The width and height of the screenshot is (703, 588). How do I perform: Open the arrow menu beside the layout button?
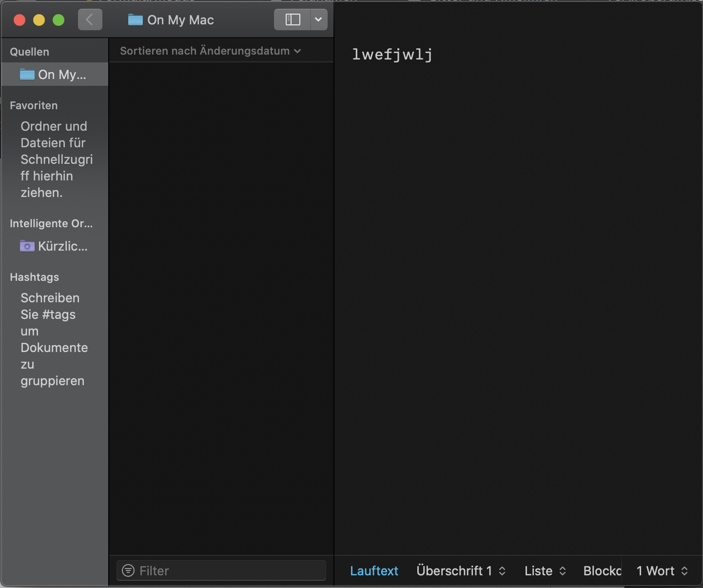[x=318, y=20]
